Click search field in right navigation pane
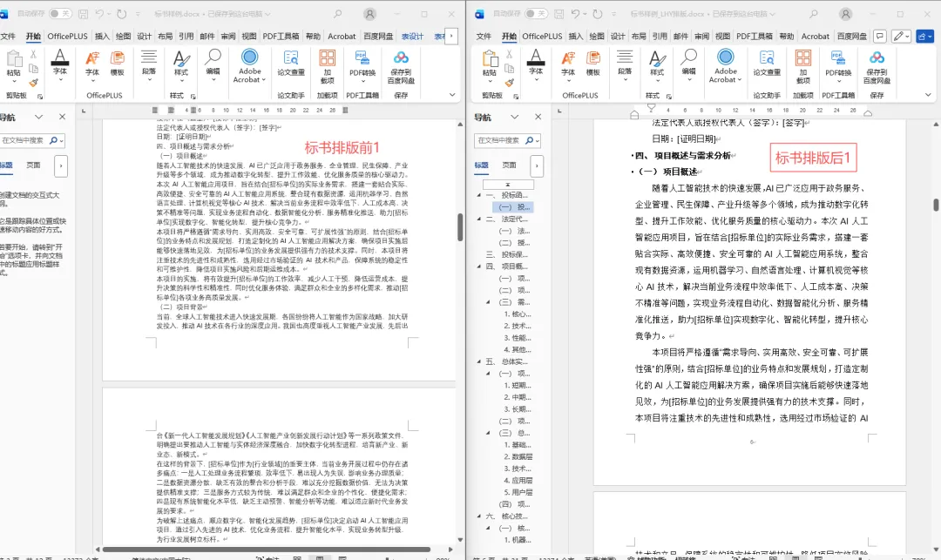 click(x=499, y=140)
